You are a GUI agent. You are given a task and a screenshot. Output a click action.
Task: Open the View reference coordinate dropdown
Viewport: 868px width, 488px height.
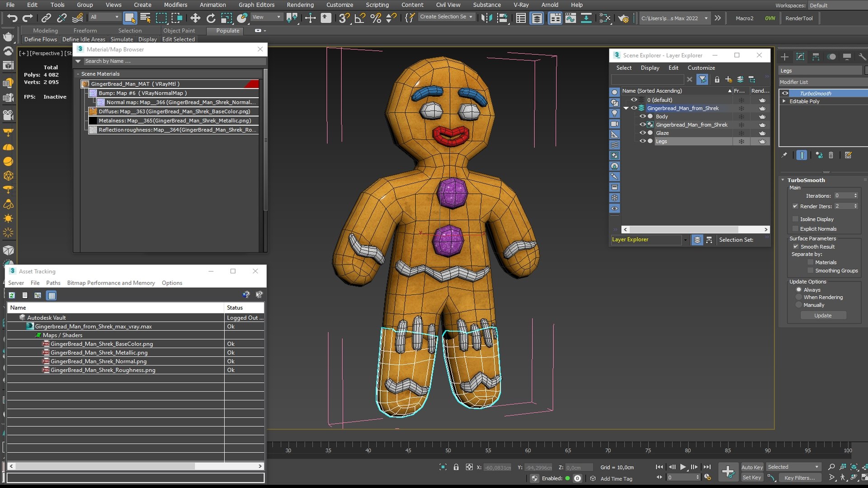[266, 17]
